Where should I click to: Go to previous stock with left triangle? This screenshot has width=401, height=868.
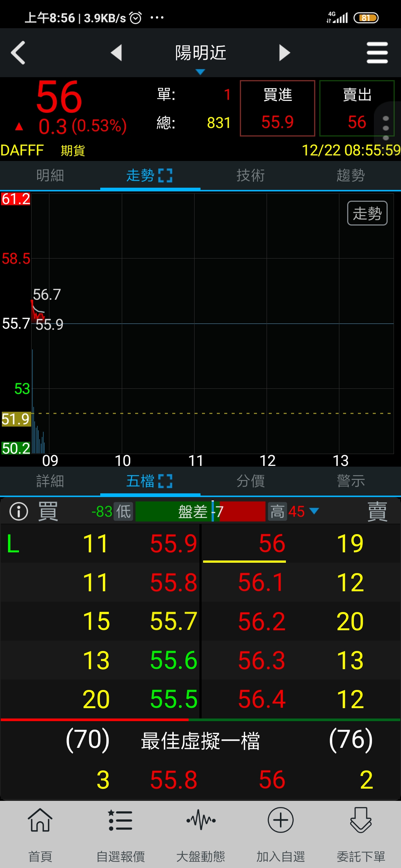click(x=117, y=53)
